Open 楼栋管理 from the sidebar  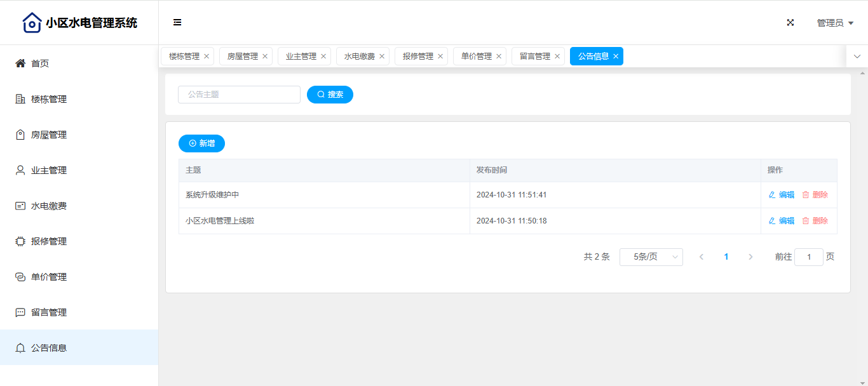coord(48,99)
